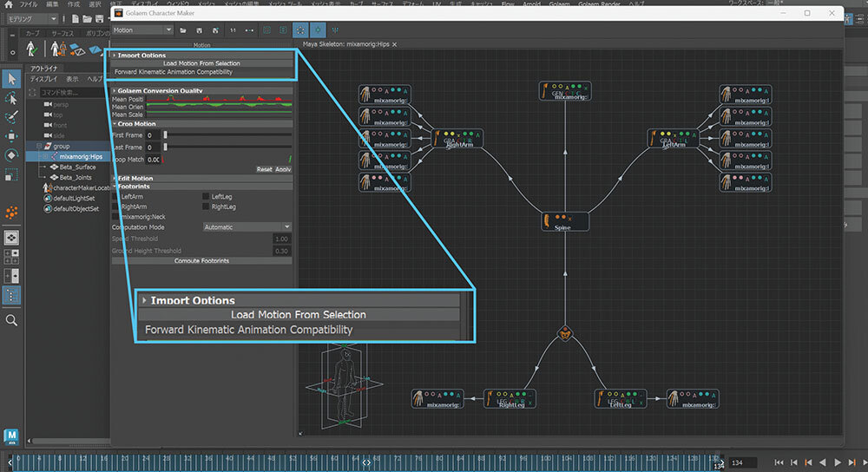Image resolution: width=868 pixels, height=472 pixels.
Task: Enable the RightLeg footprint checkbox
Action: coord(206,206)
